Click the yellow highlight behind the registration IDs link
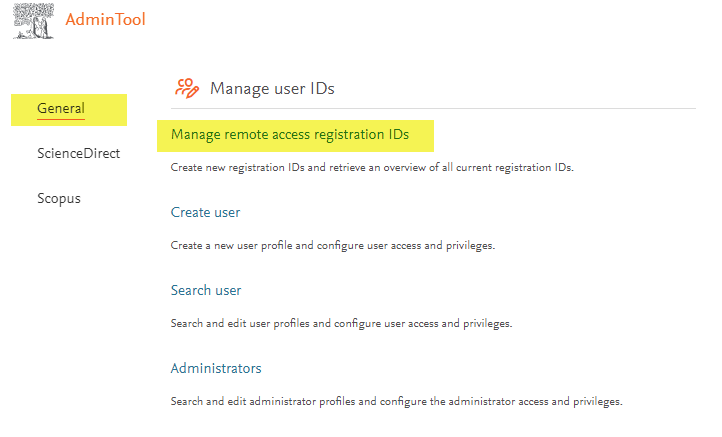The width and height of the screenshot is (722, 437). coord(422,135)
